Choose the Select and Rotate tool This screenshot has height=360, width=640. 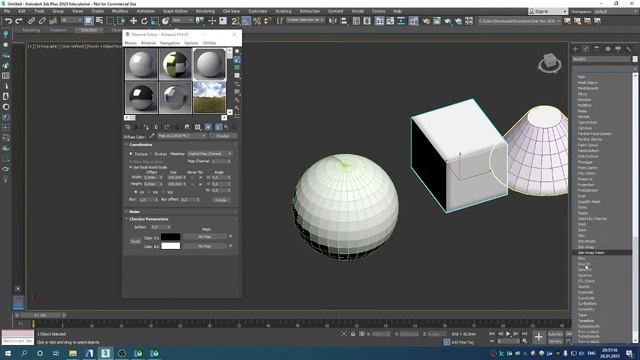tap(144, 21)
